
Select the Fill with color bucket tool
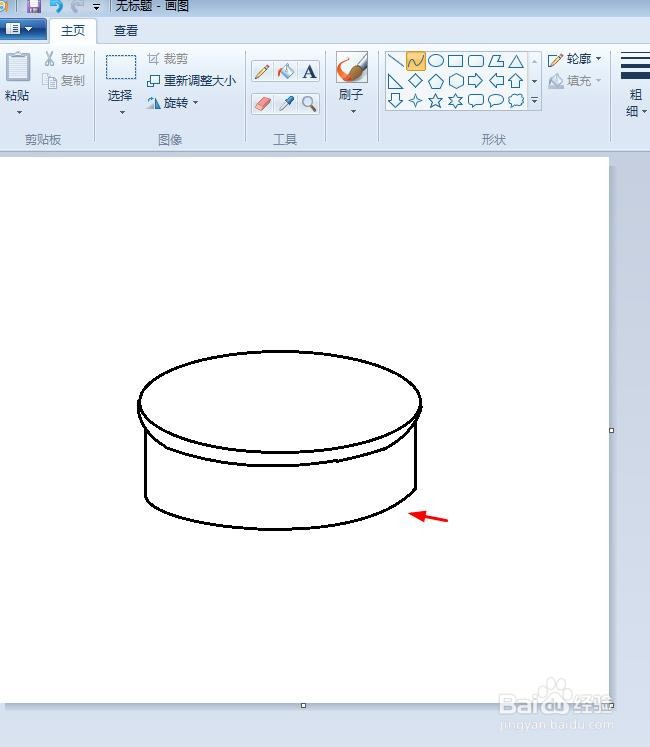[285, 71]
